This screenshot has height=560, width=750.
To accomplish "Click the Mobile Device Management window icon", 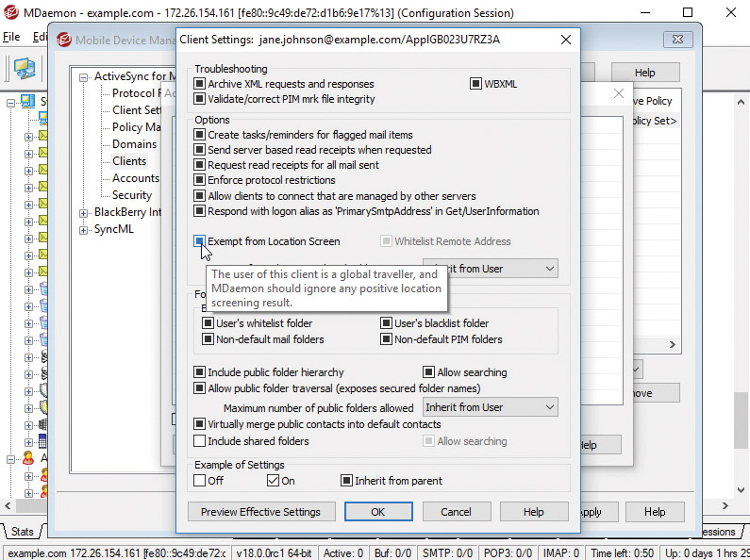I will click(64, 40).
